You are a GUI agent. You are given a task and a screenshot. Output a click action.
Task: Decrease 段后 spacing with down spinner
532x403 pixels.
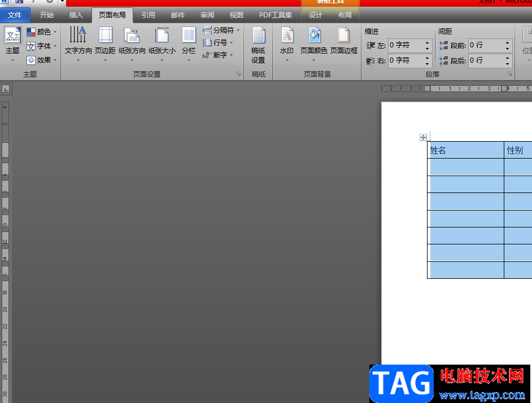click(508, 64)
